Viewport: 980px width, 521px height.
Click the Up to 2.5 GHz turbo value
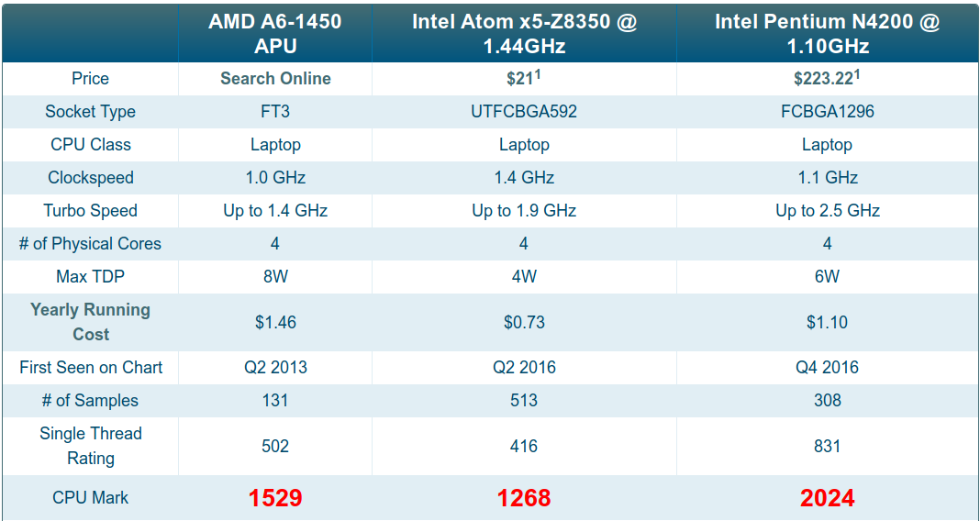click(828, 211)
